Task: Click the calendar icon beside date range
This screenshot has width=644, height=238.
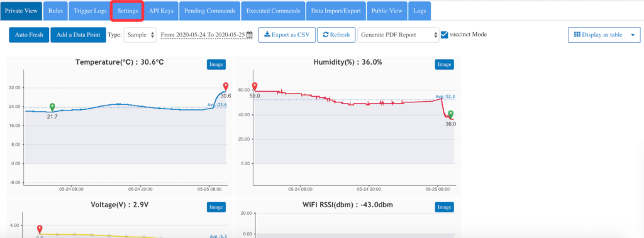Action: (x=249, y=35)
